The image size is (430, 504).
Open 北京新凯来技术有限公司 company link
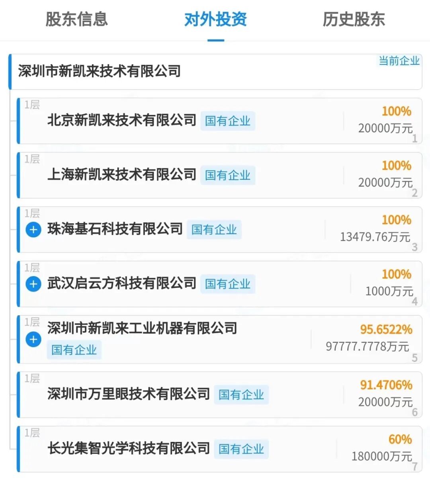[121, 120]
